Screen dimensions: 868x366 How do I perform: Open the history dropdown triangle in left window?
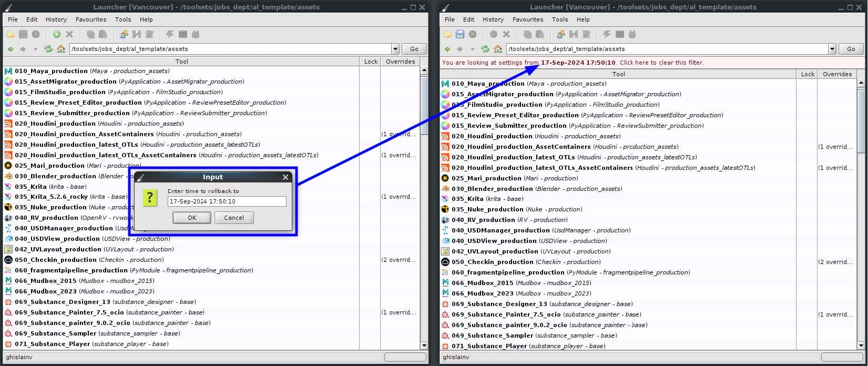click(36, 49)
